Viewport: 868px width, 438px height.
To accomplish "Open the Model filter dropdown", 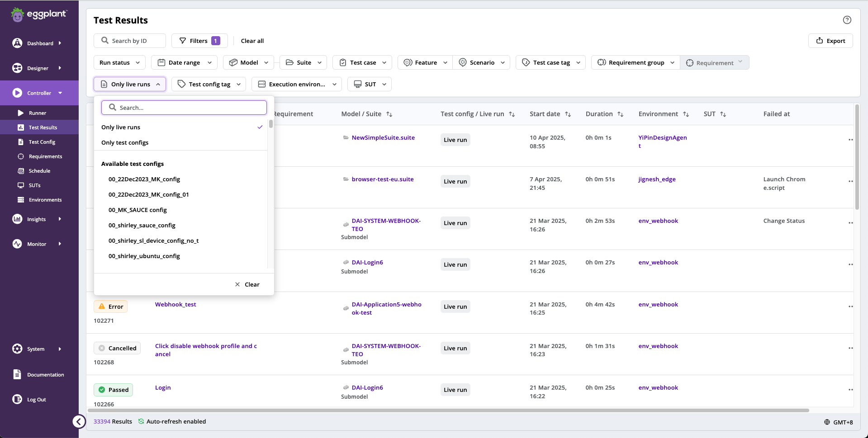I will 248,62.
